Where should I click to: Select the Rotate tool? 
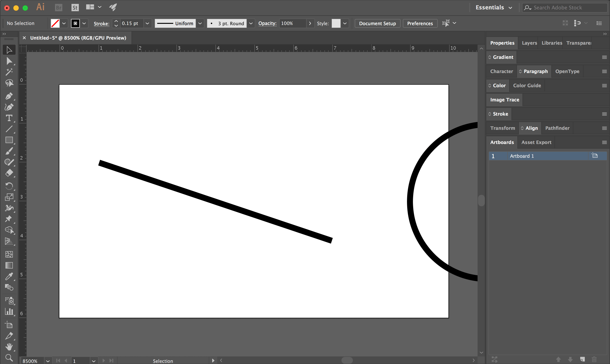click(x=9, y=186)
